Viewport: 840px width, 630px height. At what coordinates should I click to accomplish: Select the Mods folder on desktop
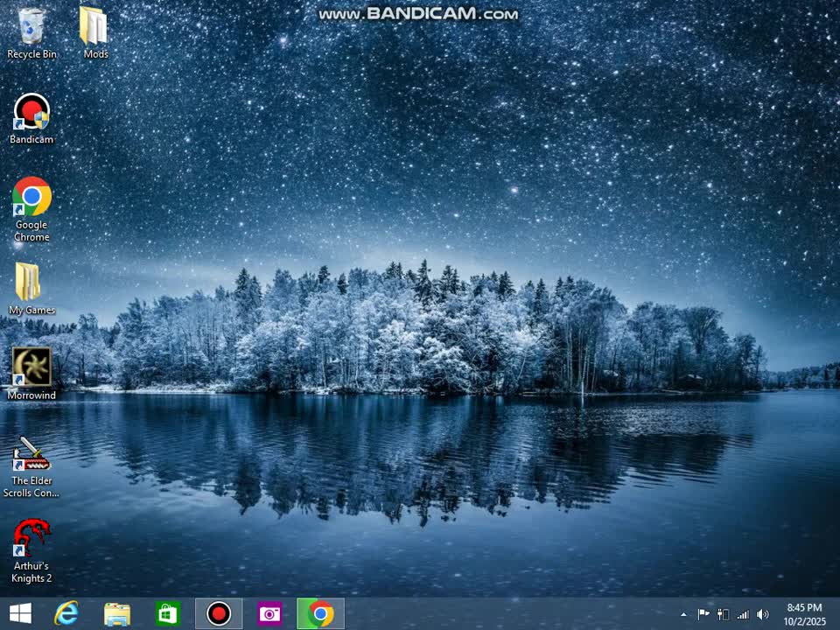click(94, 27)
